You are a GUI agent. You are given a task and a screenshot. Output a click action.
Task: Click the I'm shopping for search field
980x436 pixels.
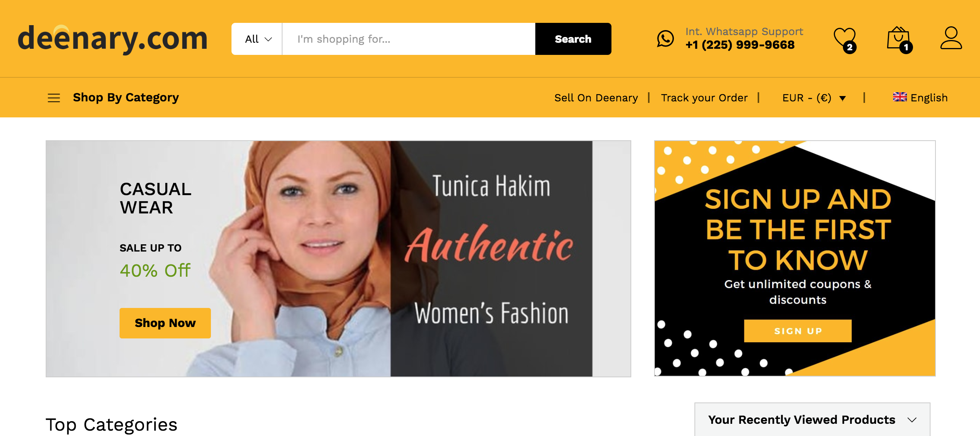[408, 39]
